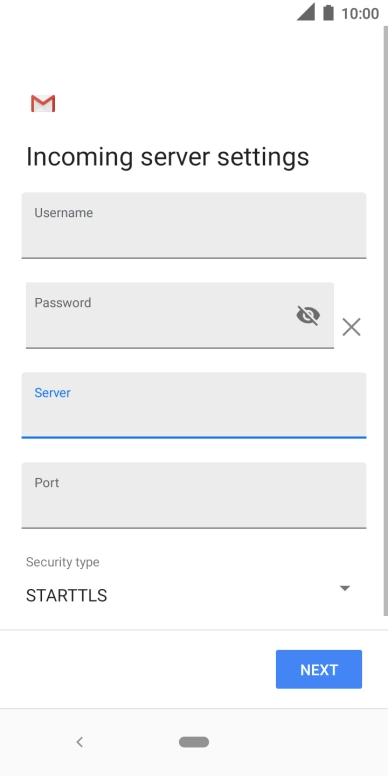Clear the password using the X icon
Viewport: 388px width, 776px height.
click(x=351, y=327)
